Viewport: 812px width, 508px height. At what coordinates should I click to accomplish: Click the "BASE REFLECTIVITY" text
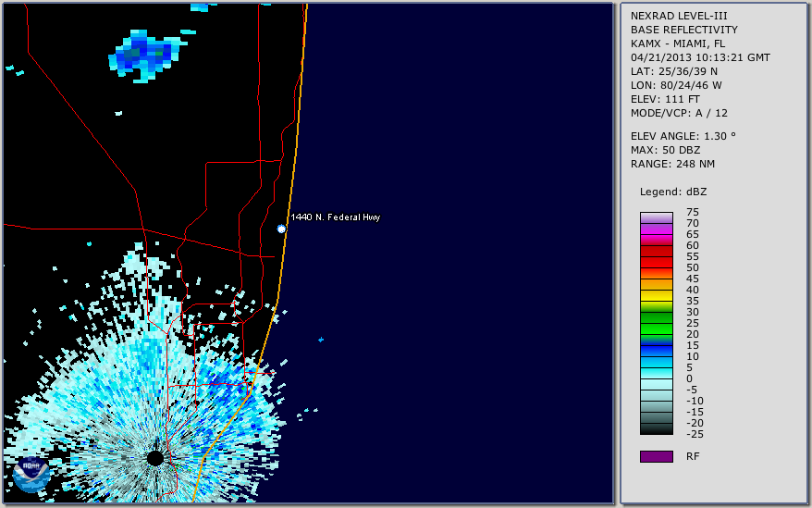click(x=684, y=30)
